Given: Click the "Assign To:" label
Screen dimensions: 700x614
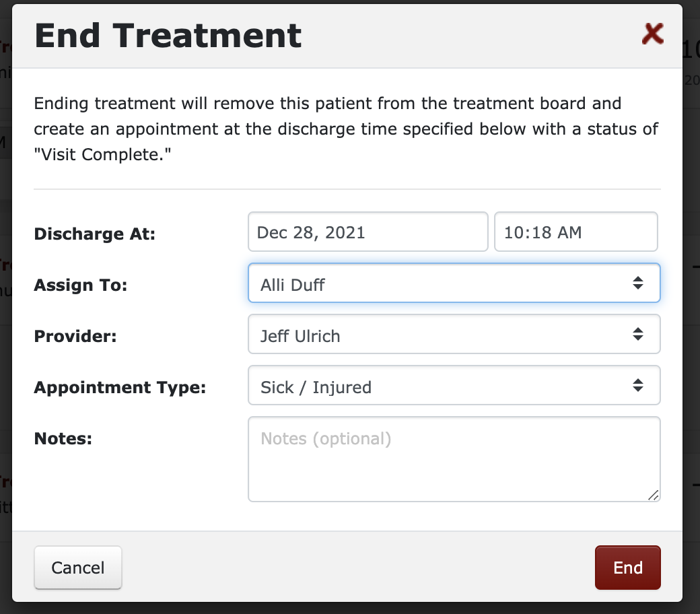Looking at the screenshot, I should (x=81, y=285).
